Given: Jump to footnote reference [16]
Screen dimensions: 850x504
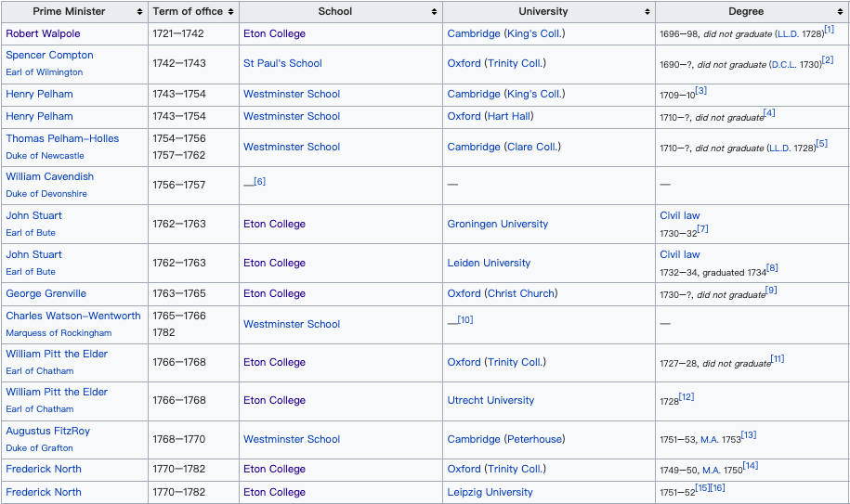Looking at the screenshot, I should click(x=718, y=488).
